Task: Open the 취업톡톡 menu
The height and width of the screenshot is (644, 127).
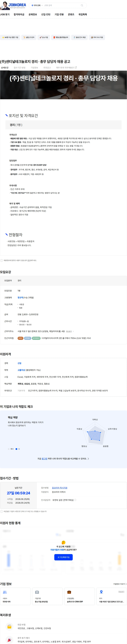Action: (83, 15)
